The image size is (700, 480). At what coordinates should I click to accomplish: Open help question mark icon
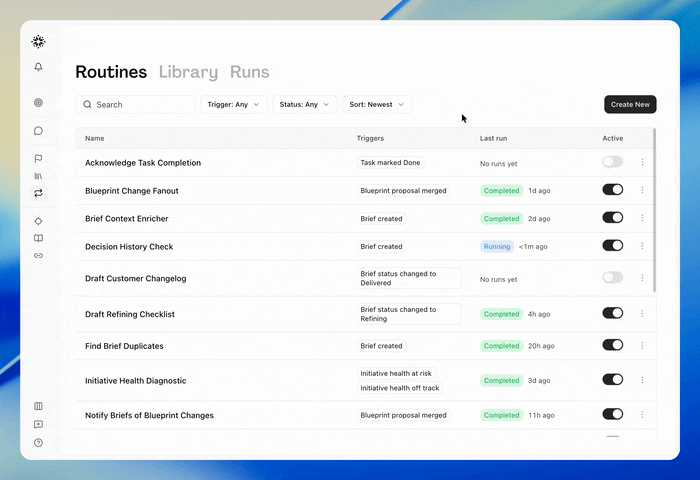tap(38, 443)
